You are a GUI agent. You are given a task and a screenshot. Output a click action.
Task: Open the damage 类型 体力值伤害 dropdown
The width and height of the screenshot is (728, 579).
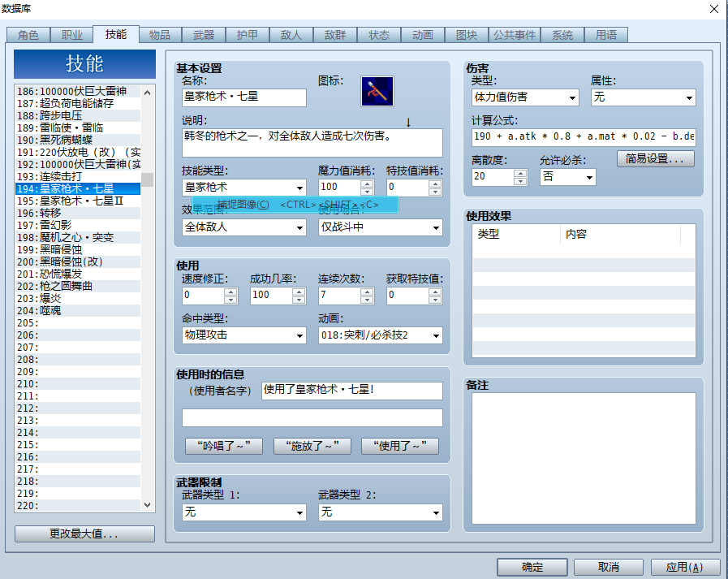(525, 97)
